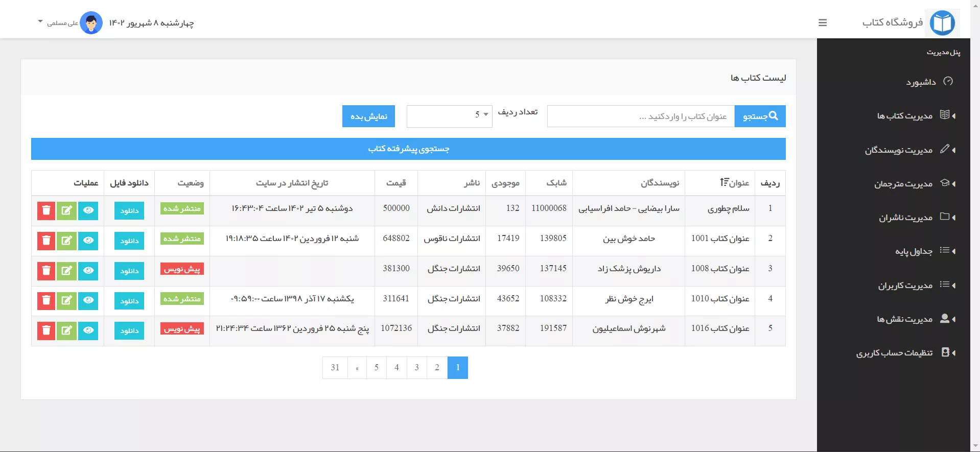The image size is (980, 452).
Task: Open تنظیمات حساب کاربری sidebar item
Action: [x=895, y=353]
